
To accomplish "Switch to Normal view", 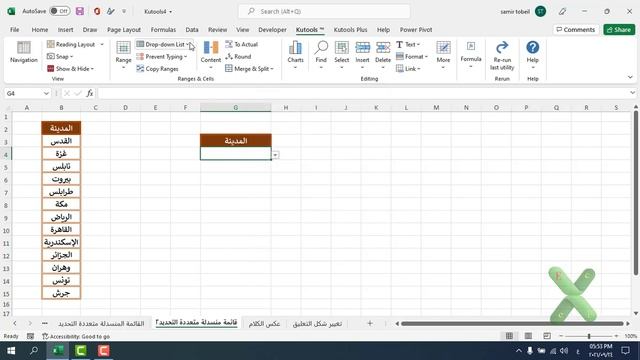I will pyautogui.click(x=509, y=336).
